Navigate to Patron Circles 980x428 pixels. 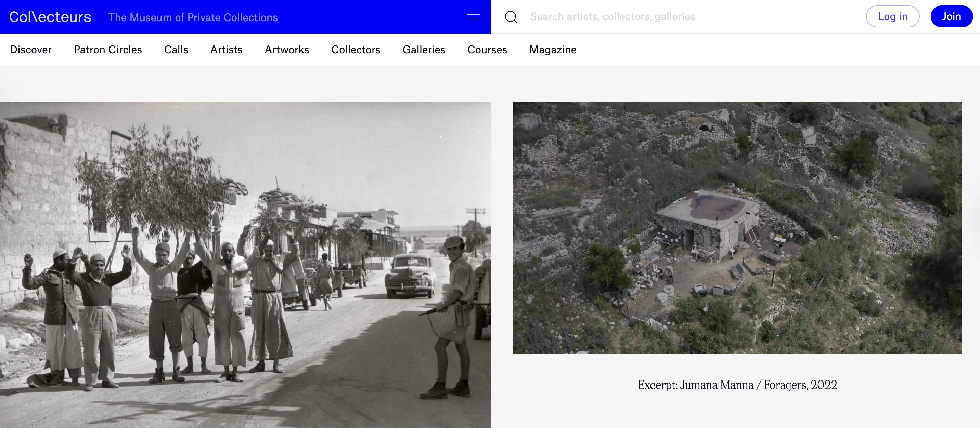tap(108, 50)
